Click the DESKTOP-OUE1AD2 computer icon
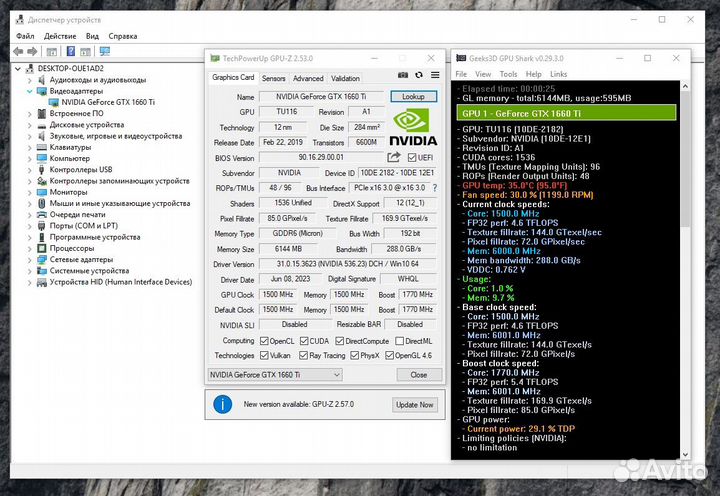The height and width of the screenshot is (496, 720). pos(30,68)
